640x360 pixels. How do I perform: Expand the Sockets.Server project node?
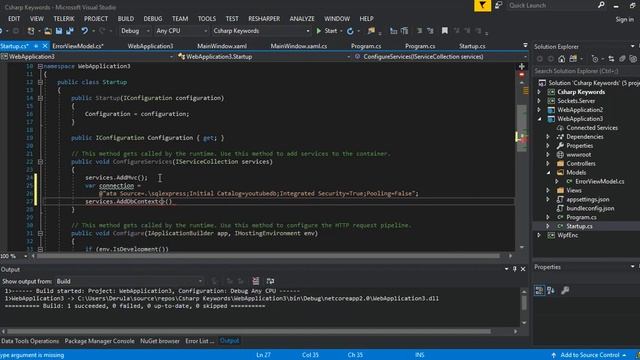(539, 101)
